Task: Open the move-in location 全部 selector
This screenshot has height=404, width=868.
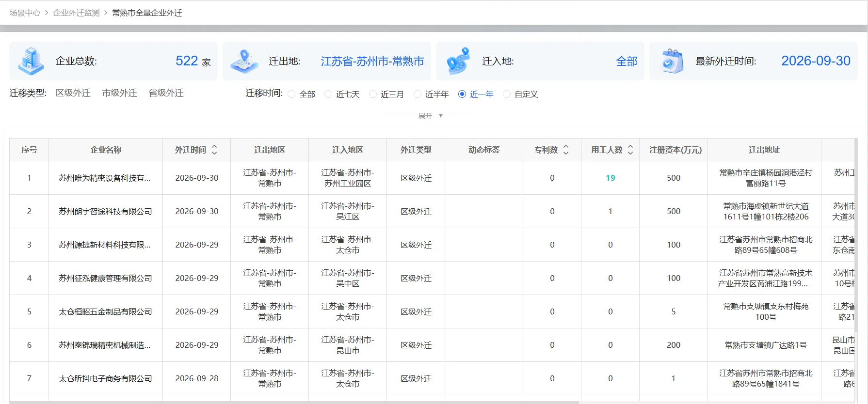Action: [x=627, y=61]
